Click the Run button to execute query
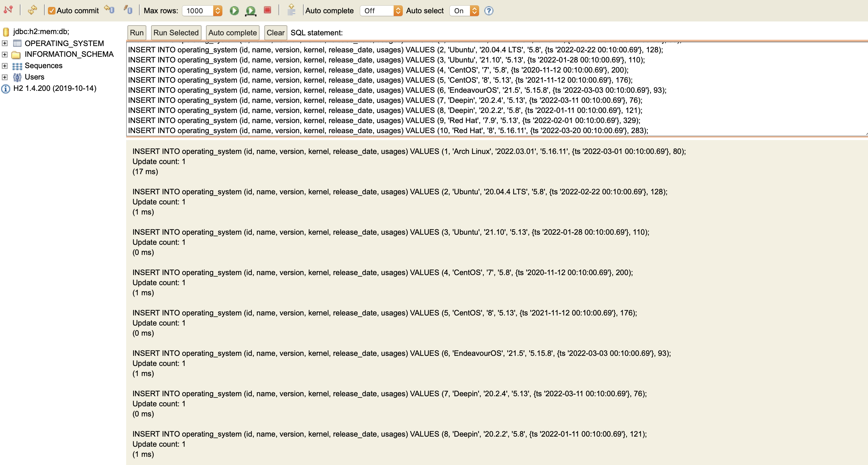 pos(136,33)
